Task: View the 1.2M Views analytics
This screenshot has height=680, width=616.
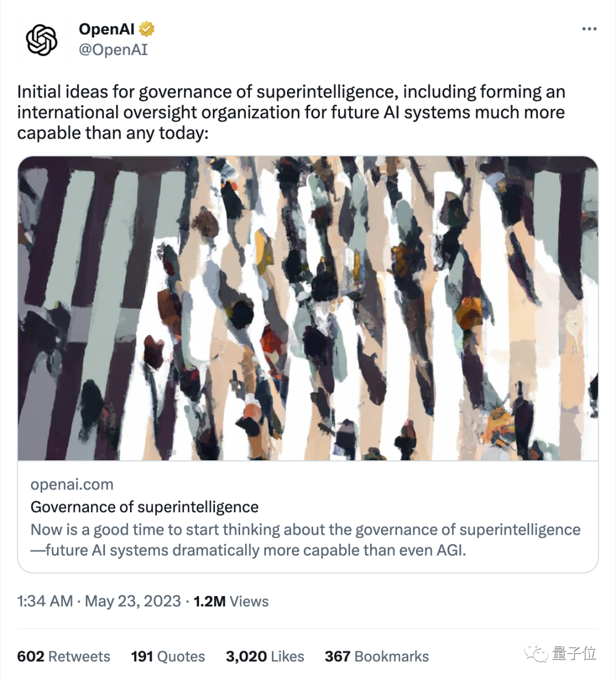Action: coord(231,601)
